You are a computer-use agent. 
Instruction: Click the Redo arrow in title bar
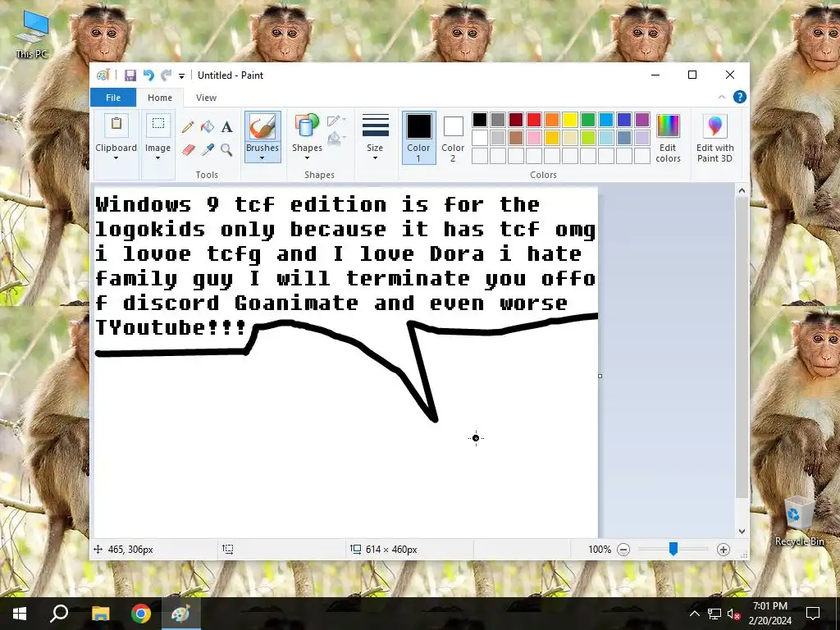click(x=166, y=75)
